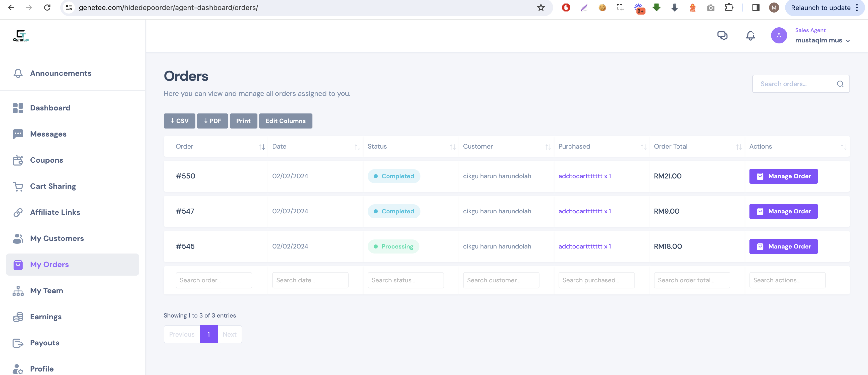Toggle the browser side panel icon

tap(755, 8)
